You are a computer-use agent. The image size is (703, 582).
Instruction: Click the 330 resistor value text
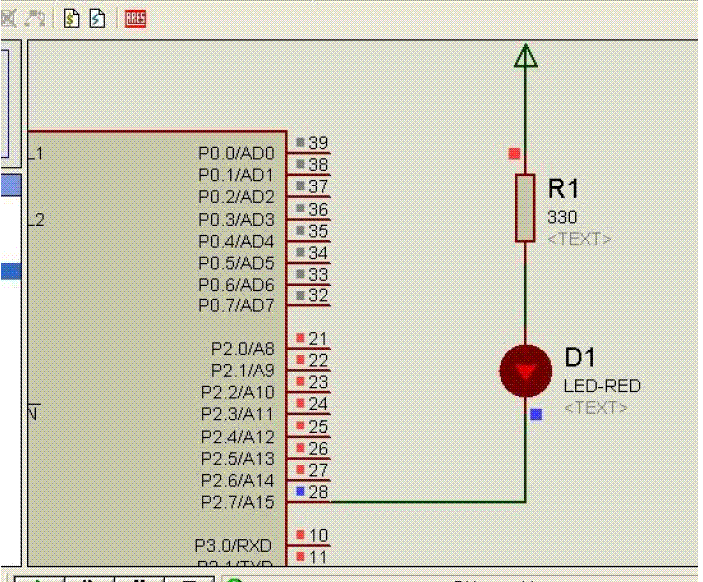tap(562, 217)
